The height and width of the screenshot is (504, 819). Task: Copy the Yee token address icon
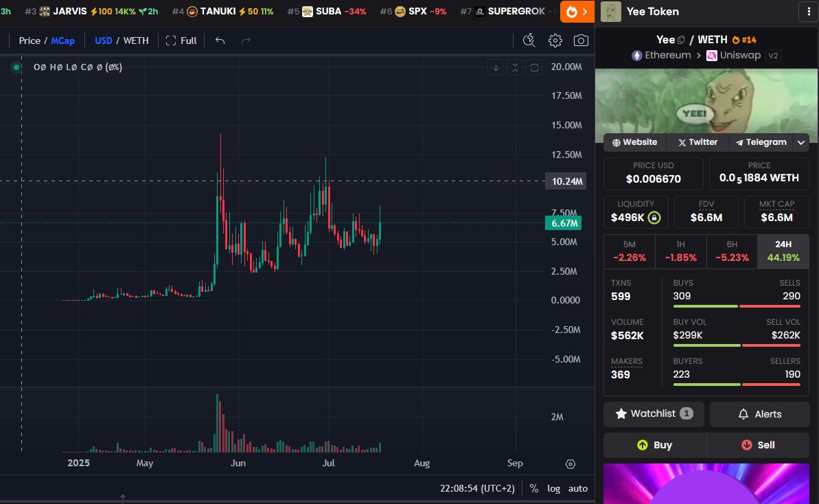click(x=681, y=40)
